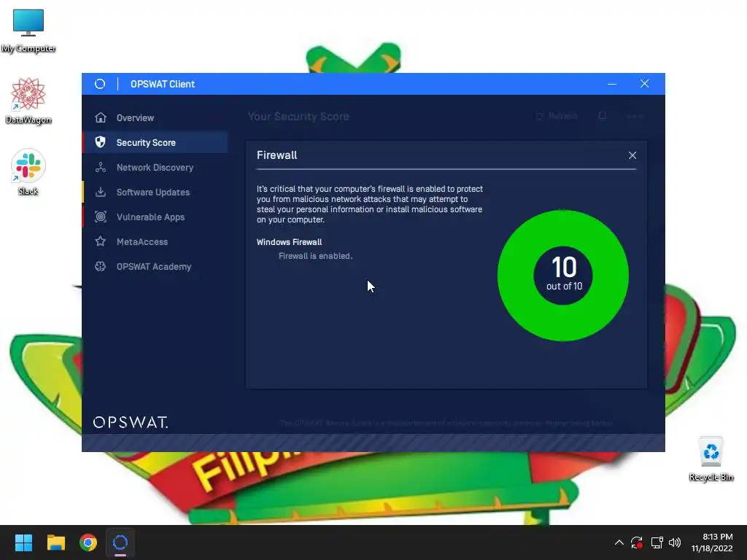Open File Explorer from taskbar
Viewport: 747px width, 560px height.
pos(55,542)
